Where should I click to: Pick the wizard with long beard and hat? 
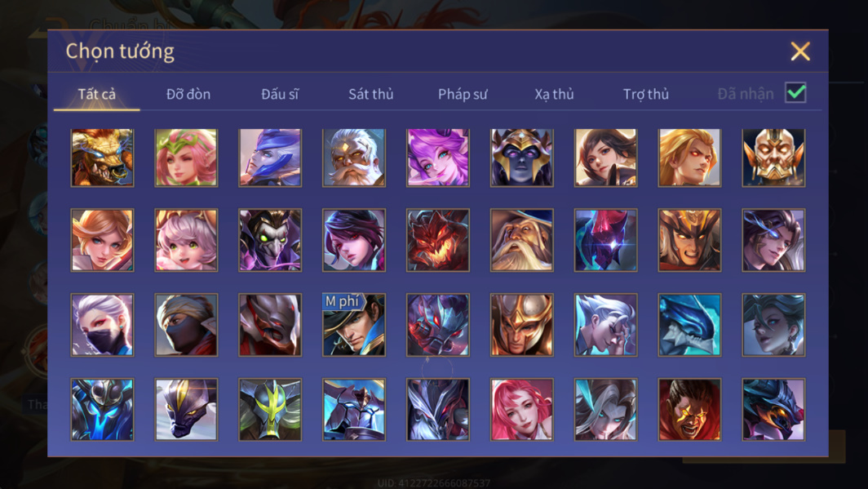pyautogui.click(x=521, y=240)
